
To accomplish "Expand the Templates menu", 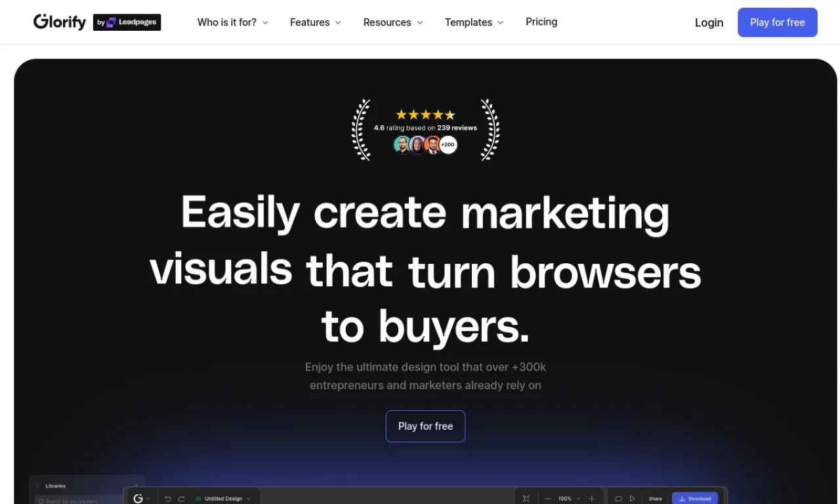I will 474,22.
